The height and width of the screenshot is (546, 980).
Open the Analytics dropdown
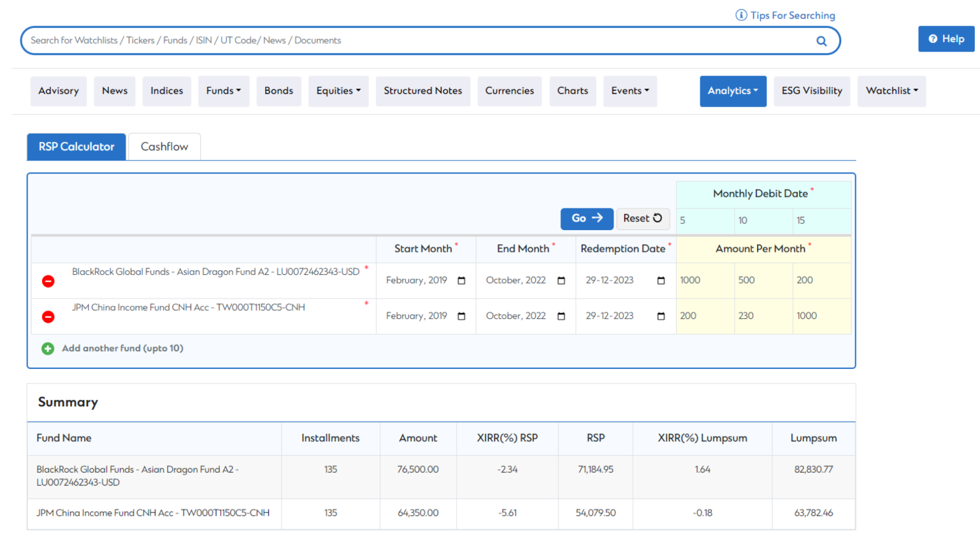(x=733, y=91)
